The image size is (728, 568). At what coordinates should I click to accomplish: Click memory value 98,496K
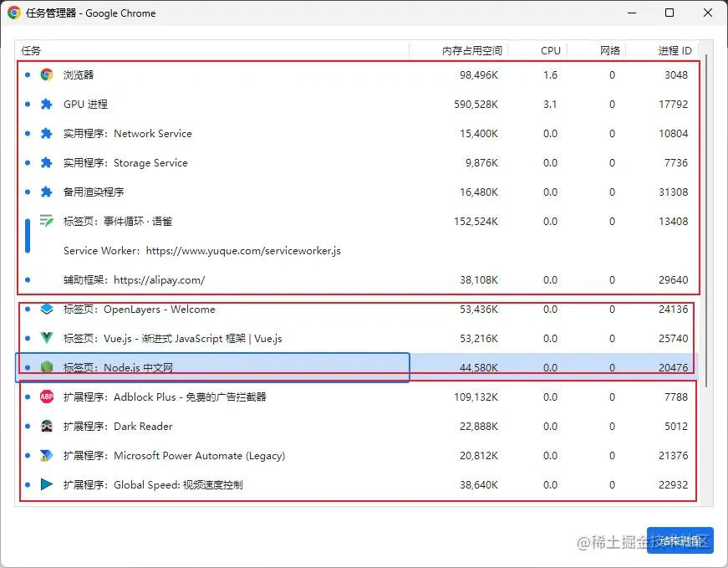(479, 74)
